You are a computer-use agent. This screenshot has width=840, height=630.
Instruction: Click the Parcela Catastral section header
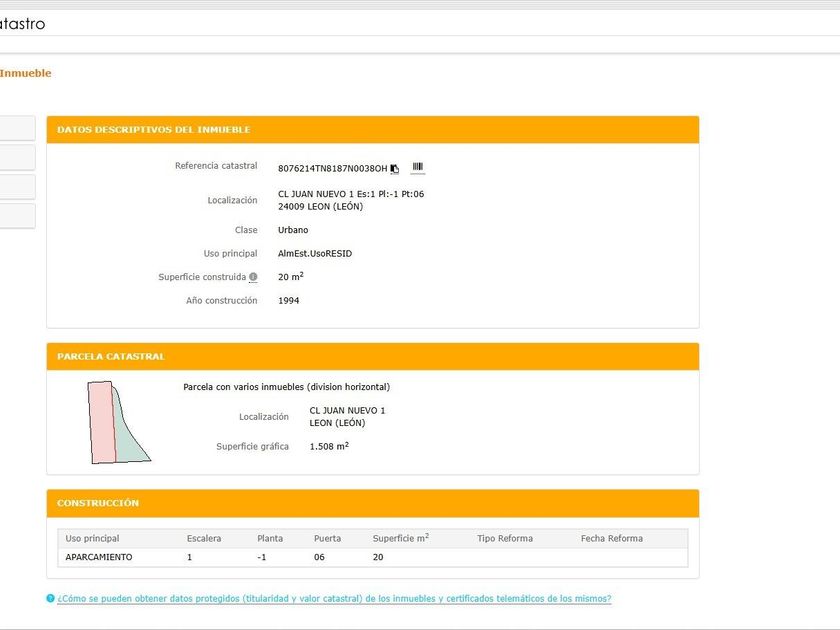pyautogui.click(x=111, y=357)
